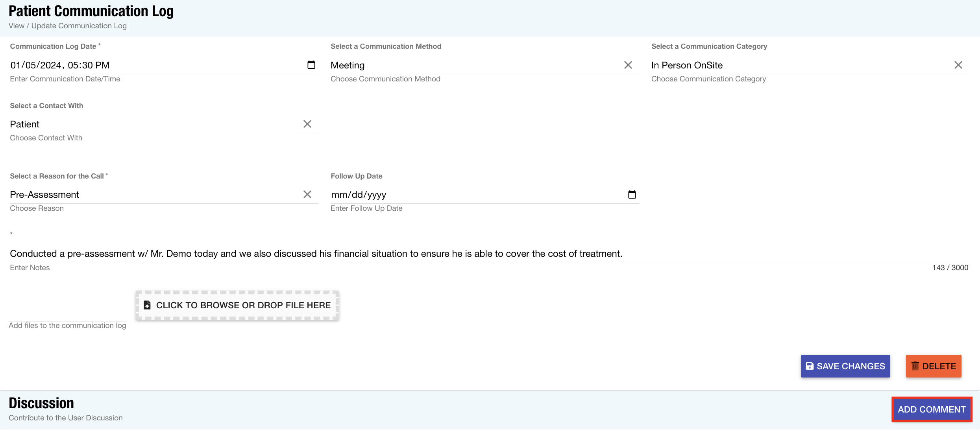Screen dimensions: 980x431
Task: Click the trash icon inside the Delete button
Action: [915, 366]
